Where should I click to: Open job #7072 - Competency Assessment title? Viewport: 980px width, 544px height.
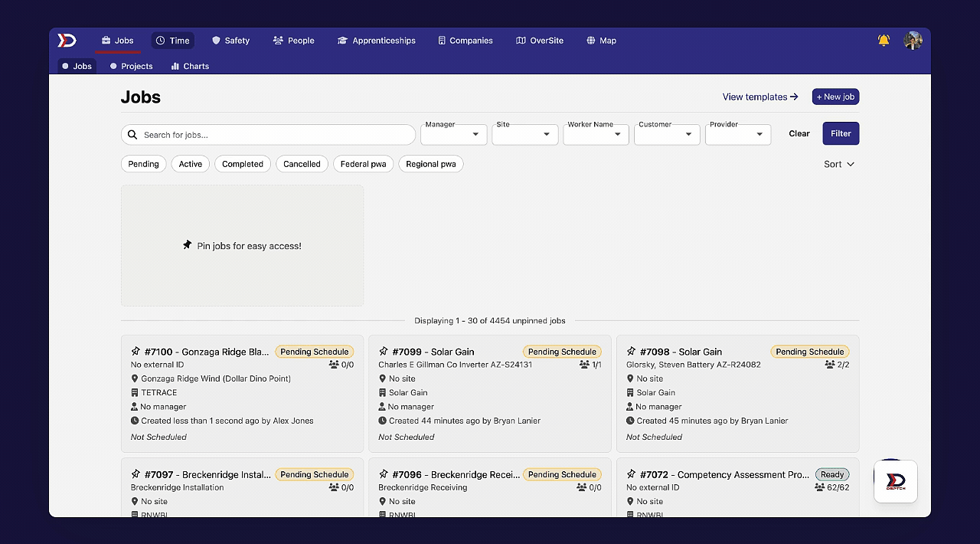coord(724,474)
